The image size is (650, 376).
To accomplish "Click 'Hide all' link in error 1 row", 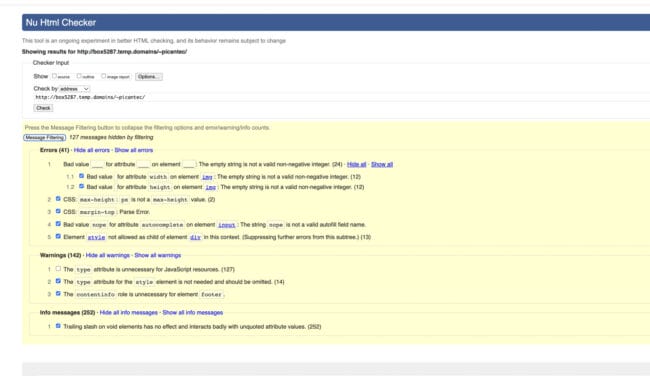I will coord(357,165).
